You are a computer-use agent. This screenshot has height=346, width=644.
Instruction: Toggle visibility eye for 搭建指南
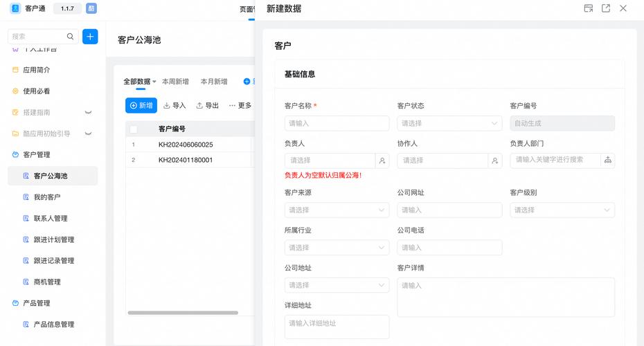click(88, 112)
